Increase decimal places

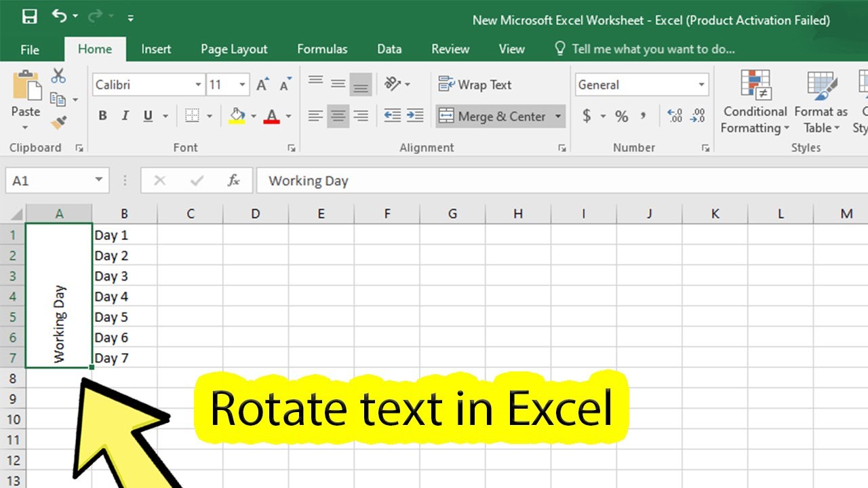675,117
